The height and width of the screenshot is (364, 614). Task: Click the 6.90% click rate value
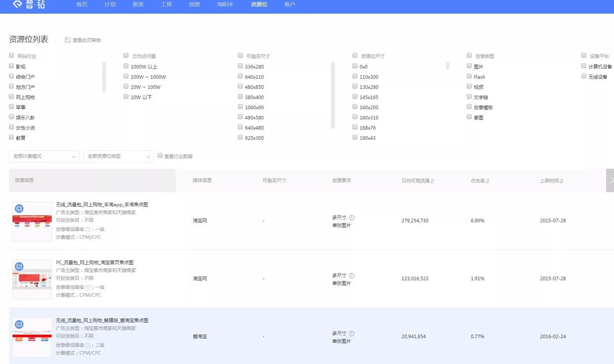477,221
